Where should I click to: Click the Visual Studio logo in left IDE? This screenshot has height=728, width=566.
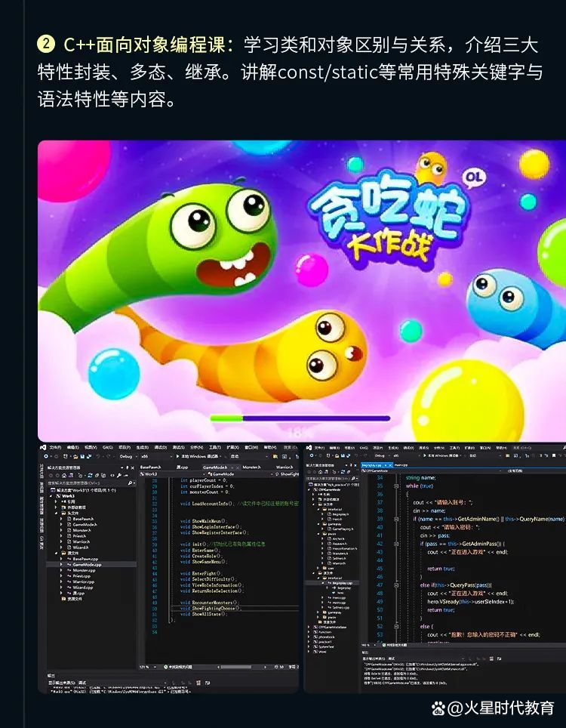pyautogui.click(x=43, y=447)
